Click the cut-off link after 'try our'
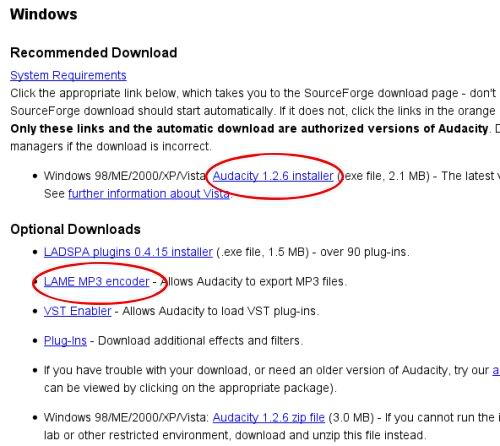The height and width of the screenshot is (446, 500). tap(496, 370)
